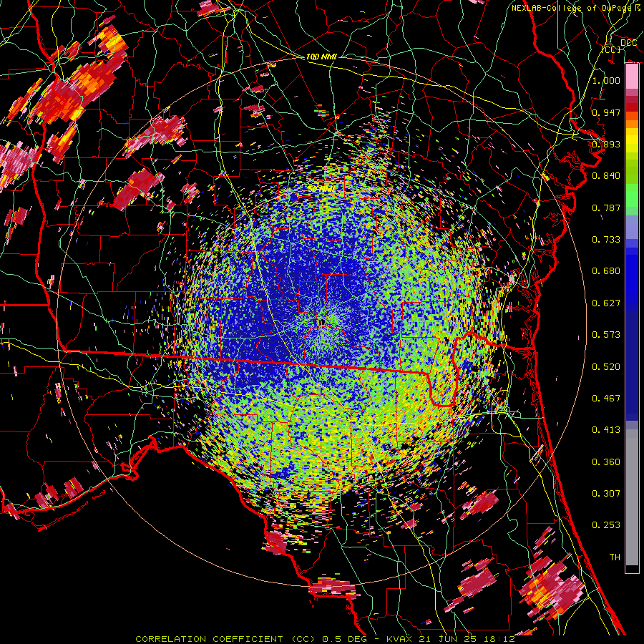Click the 0.360 legend value
Screen dimensions: 644x644
coord(606,462)
